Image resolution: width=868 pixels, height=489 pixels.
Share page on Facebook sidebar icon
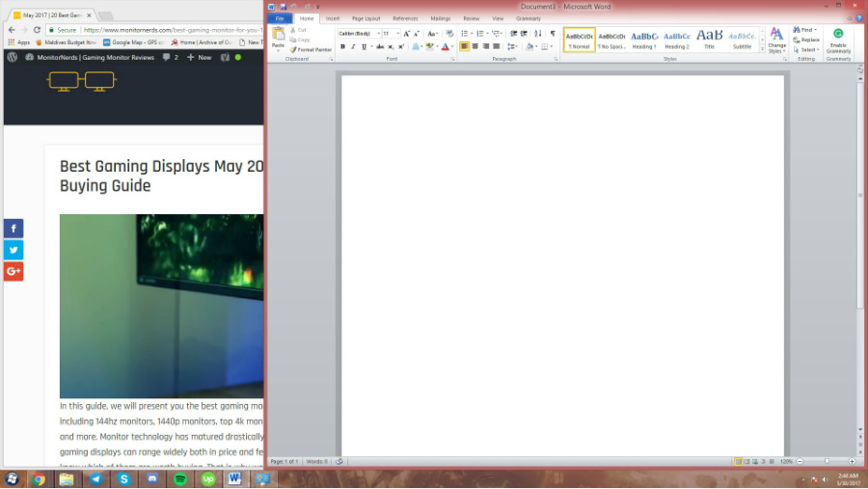tap(14, 229)
